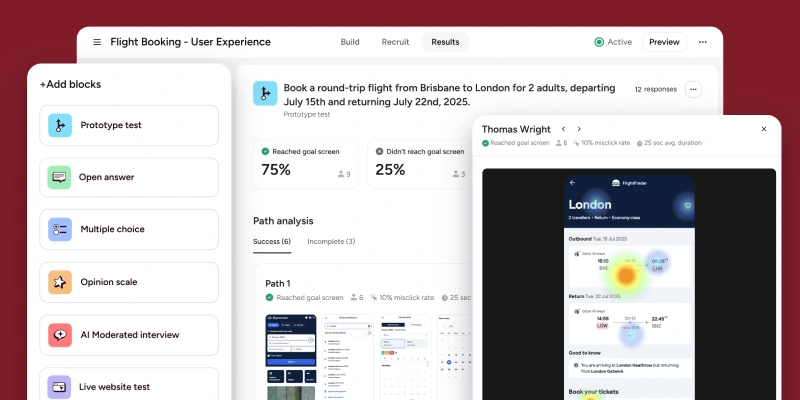This screenshot has height=400, width=800.
Task: Click the Preview button
Action: [x=664, y=42]
